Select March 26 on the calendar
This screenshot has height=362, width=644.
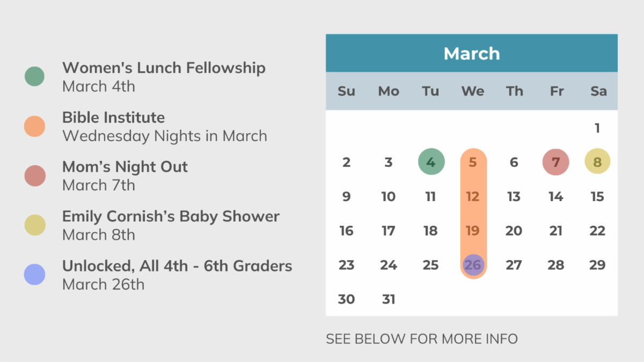tap(473, 265)
